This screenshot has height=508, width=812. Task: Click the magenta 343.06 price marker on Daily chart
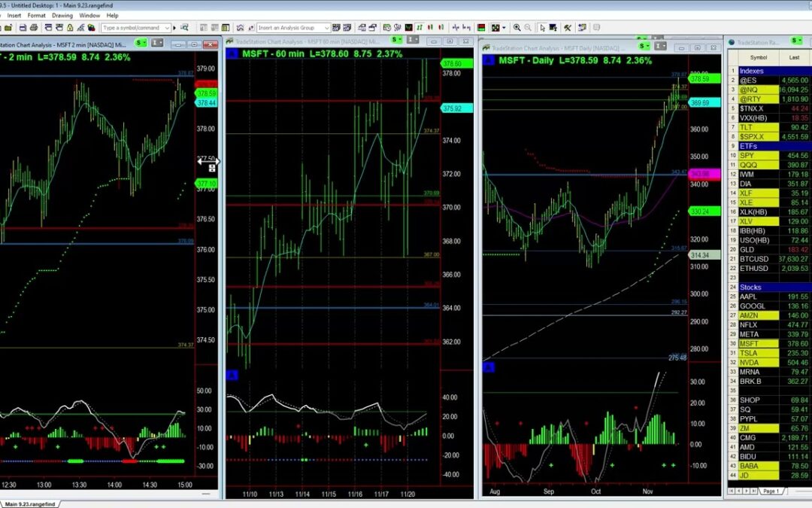click(x=704, y=174)
